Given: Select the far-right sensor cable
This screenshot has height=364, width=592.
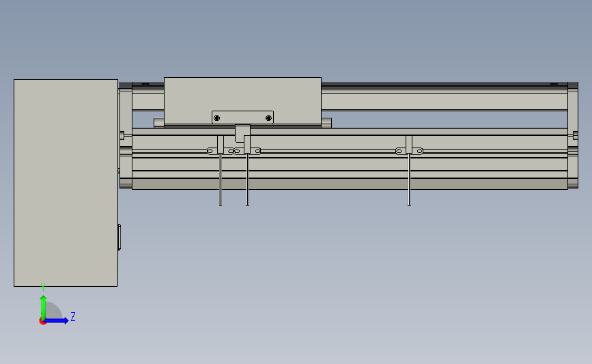Looking at the screenshot, I should 409,179.
